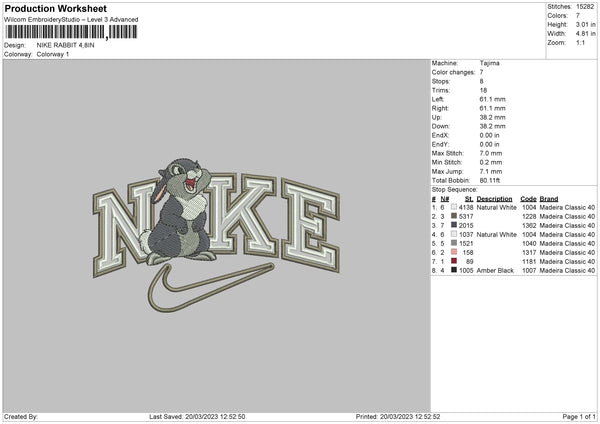Click the dark red swatch for code 1181
This screenshot has width=600, height=424.
(x=454, y=261)
